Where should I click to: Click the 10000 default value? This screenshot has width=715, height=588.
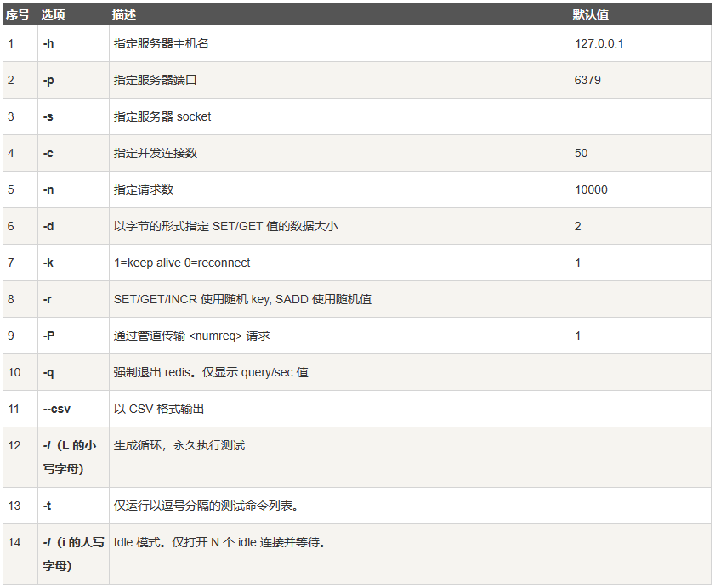point(591,189)
